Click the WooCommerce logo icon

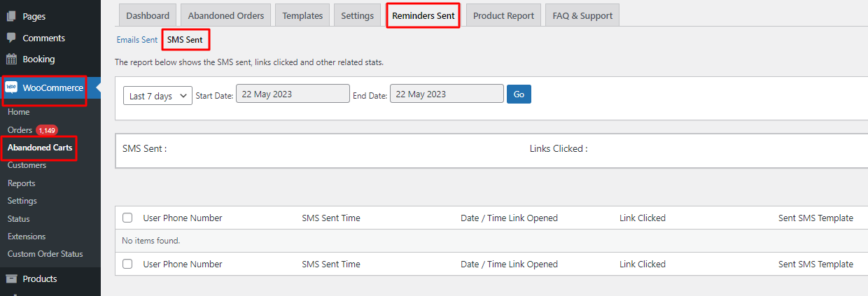[11, 87]
